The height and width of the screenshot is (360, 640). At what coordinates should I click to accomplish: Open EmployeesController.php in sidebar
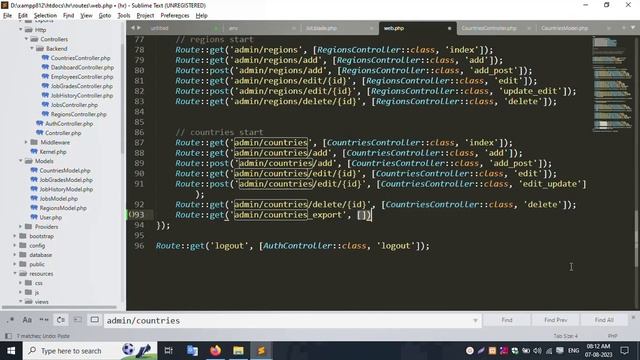(82, 77)
